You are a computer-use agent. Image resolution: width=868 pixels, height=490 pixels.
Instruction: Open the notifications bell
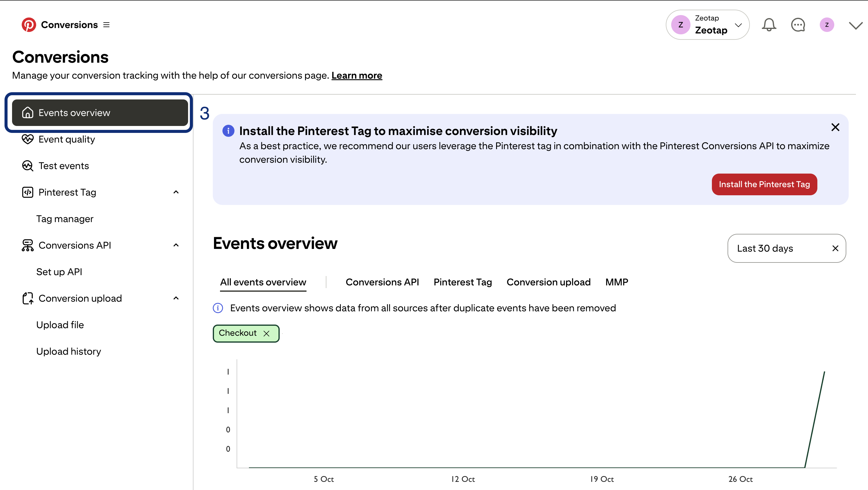(x=769, y=25)
